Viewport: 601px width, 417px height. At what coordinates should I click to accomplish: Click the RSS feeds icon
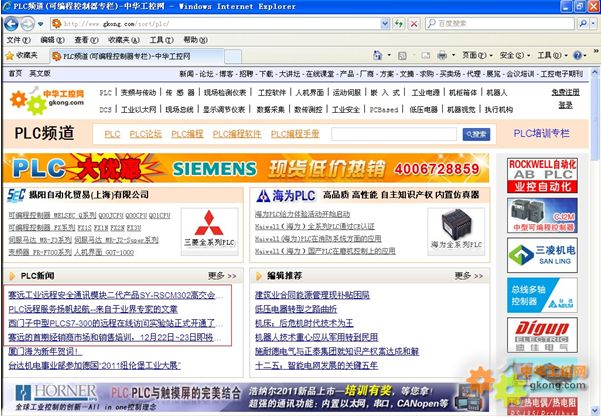tap(402, 56)
